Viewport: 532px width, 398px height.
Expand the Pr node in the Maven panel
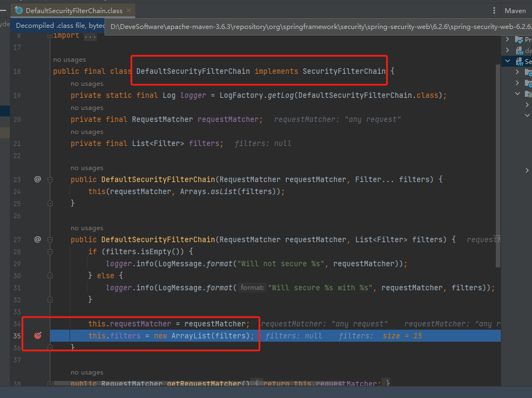(507, 39)
